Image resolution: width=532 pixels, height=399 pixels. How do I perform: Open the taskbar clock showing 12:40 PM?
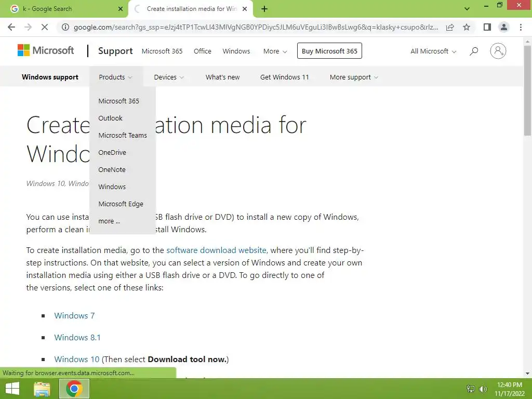tap(509, 389)
